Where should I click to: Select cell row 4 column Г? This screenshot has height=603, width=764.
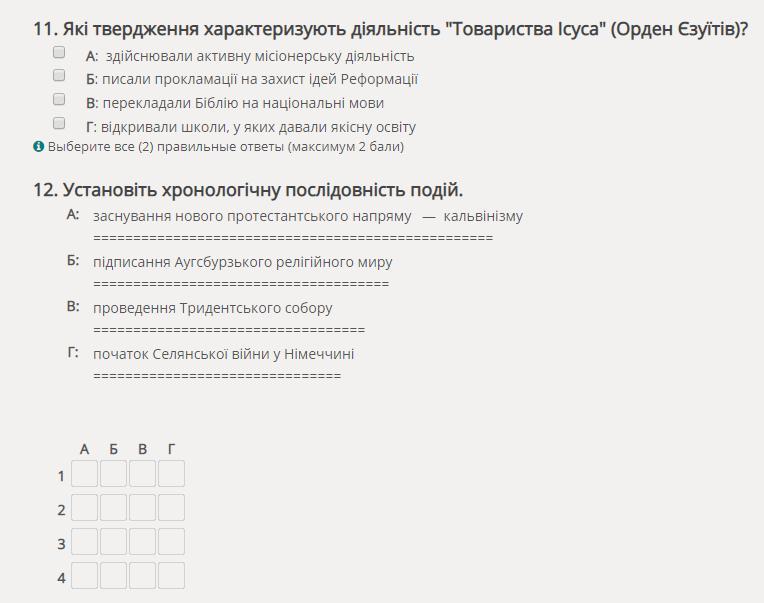coord(172,576)
